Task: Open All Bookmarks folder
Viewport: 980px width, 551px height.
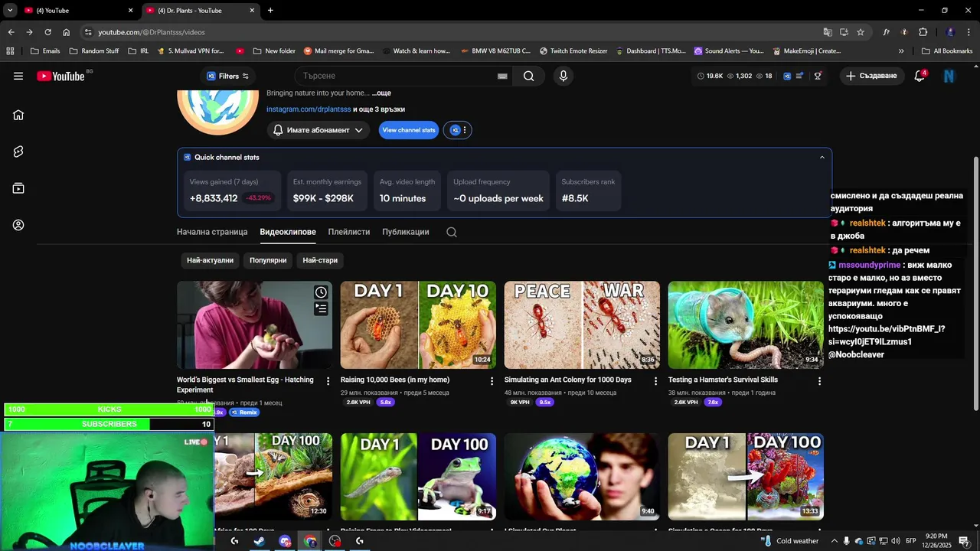Action: tap(946, 51)
